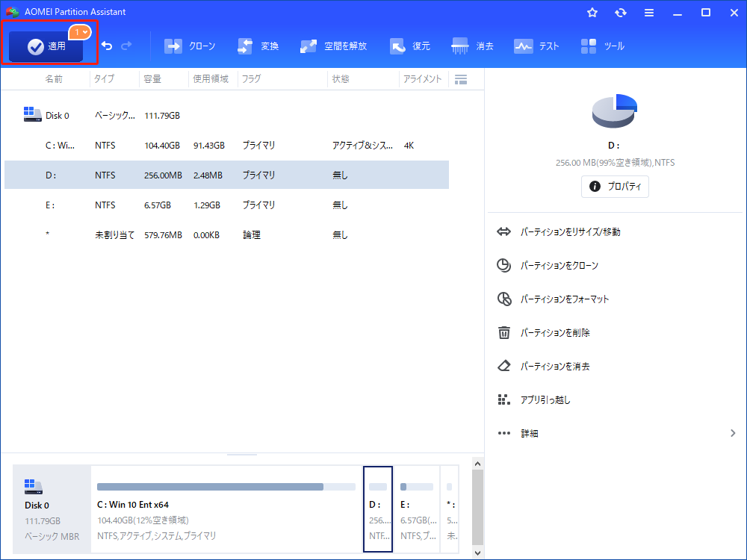Click the app mover grid icon
Screen dimensions: 747x560
pyautogui.click(x=504, y=399)
